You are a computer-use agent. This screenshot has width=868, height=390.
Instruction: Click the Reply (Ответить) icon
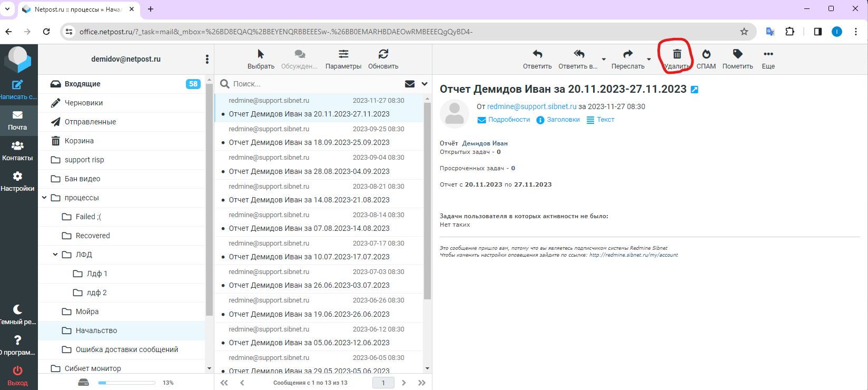[537, 54]
